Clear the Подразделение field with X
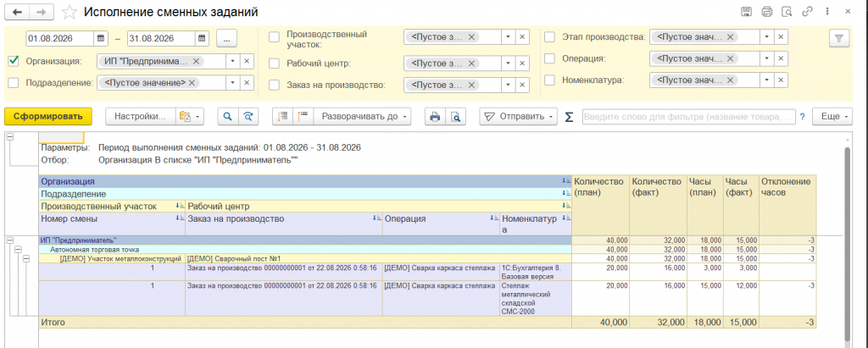The width and height of the screenshot is (868, 348). [x=247, y=82]
